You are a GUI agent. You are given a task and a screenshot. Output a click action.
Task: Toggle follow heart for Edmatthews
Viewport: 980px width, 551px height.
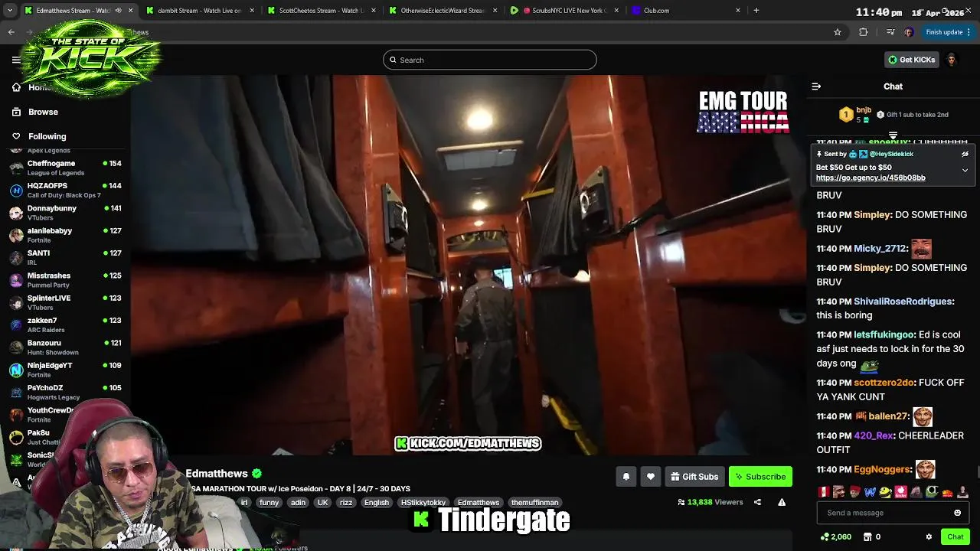click(x=651, y=477)
